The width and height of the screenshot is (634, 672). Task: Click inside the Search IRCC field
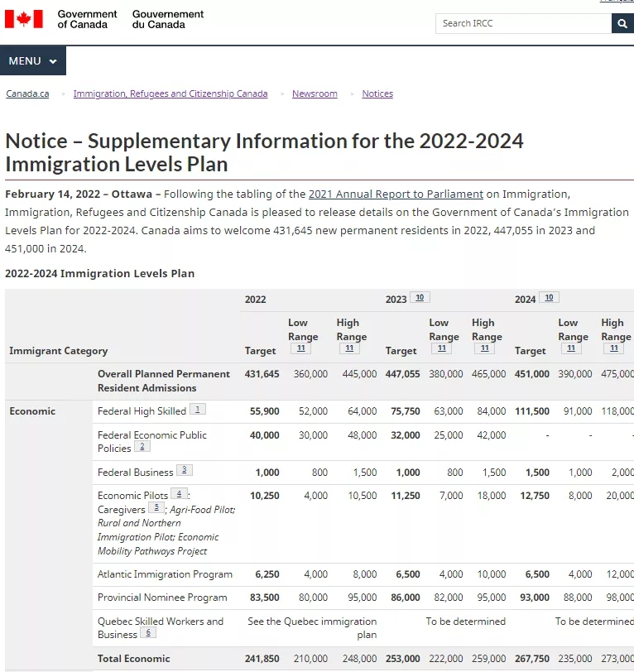[523, 23]
